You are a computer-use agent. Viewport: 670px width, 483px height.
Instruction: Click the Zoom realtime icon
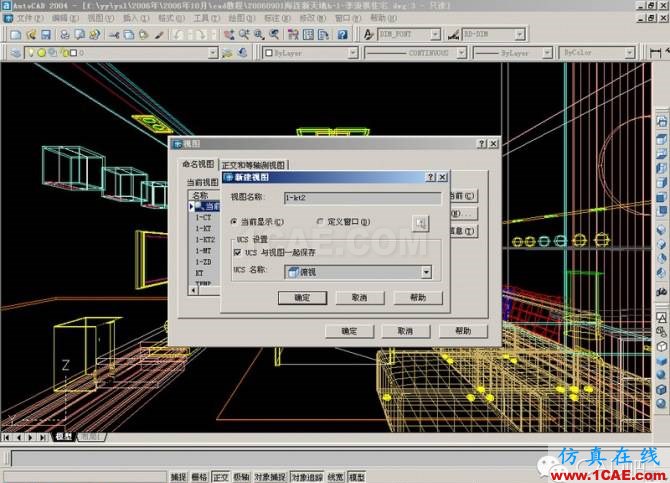pyautogui.click(x=244, y=35)
